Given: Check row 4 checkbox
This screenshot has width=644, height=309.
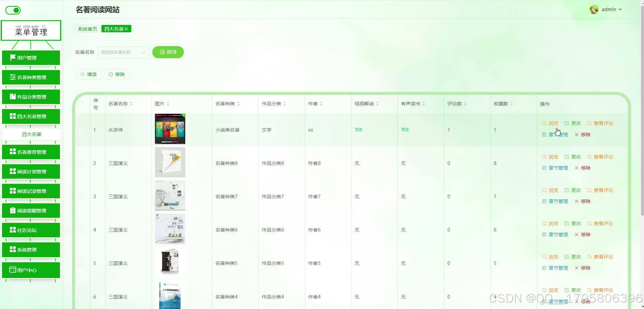Looking at the screenshot, I should click(80, 230).
